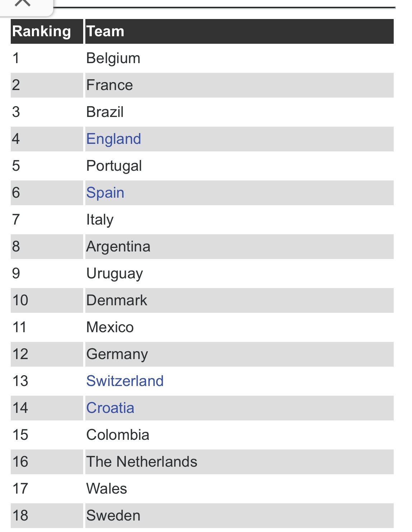Select the Brazil table cell
This screenshot has height=532, width=412.
[x=240, y=112]
